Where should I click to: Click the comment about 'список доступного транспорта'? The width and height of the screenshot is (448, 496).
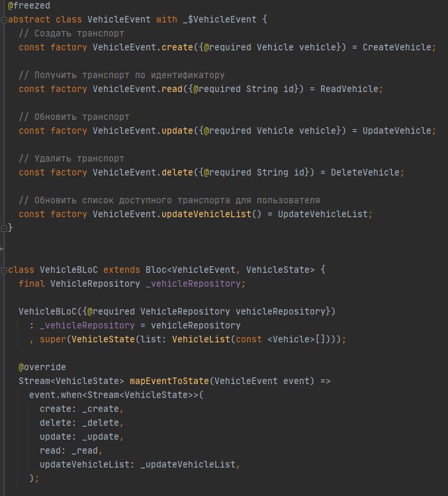point(169,201)
